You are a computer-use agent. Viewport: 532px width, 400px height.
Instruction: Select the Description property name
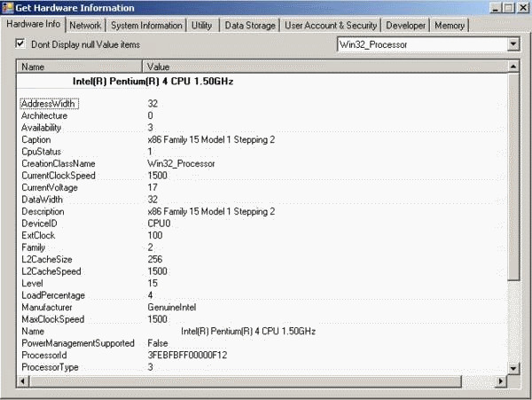[x=43, y=211]
